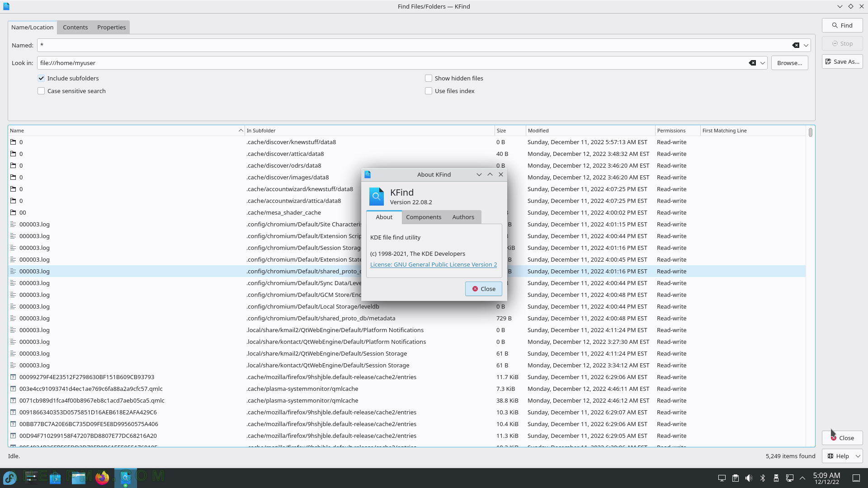Click the file icon of 00099279F4E23512F2798630BF151B609CB93793
This screenshot has height=488, width=868.
(x=14, y=377)
